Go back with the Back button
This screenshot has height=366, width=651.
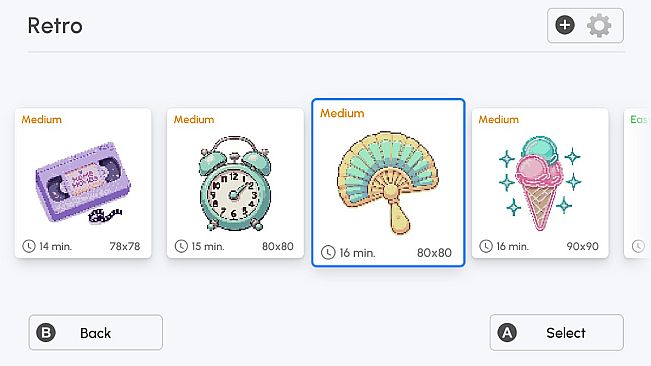(x=95, y=332)
